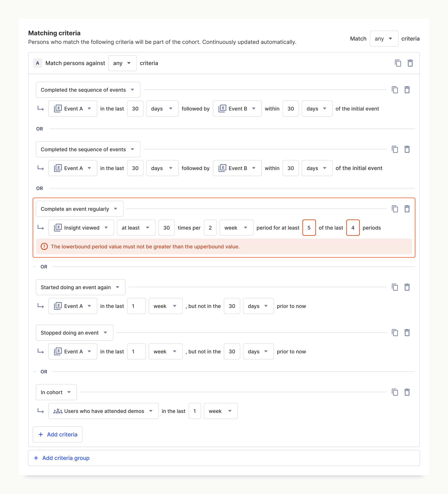Open 'Users who have attended demos' cohort selector
Screen dimensions: 448x494
103,411
